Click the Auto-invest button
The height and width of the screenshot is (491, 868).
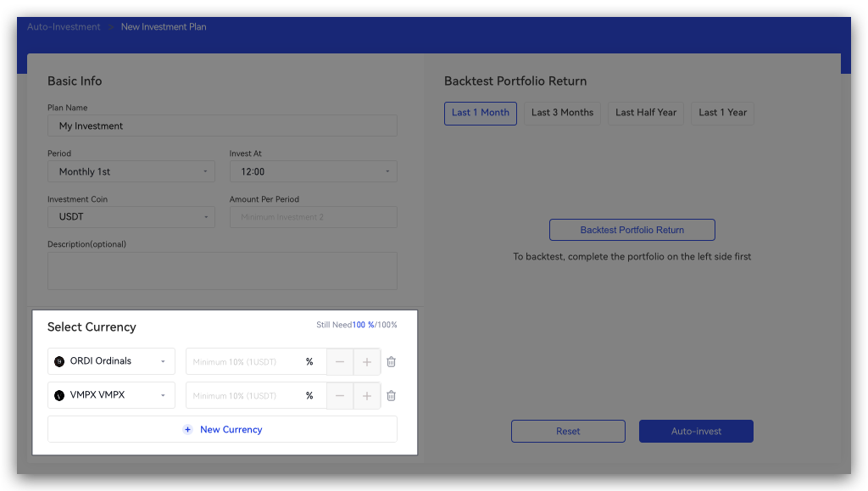695,431
